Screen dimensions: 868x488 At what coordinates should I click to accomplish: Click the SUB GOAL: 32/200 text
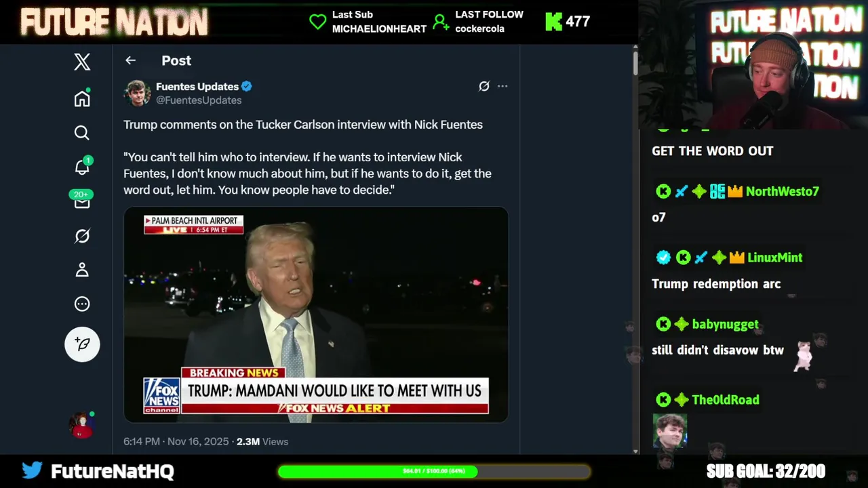766,471
